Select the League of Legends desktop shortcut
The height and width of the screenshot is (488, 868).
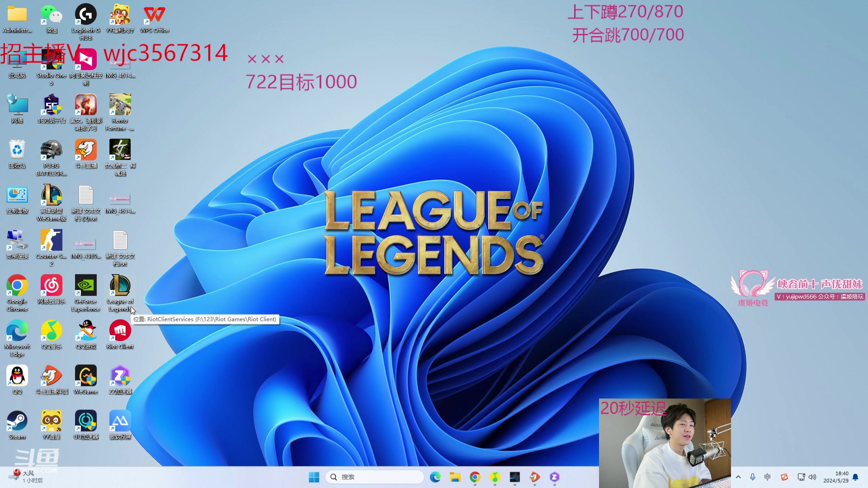pos(120,293)
